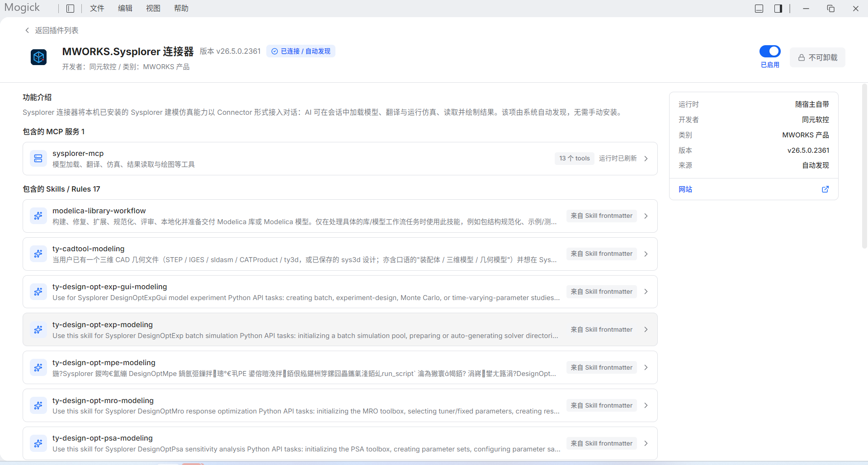Click the back arrow next to 返回插件列表
868x465 pixels.
point(27,30)
